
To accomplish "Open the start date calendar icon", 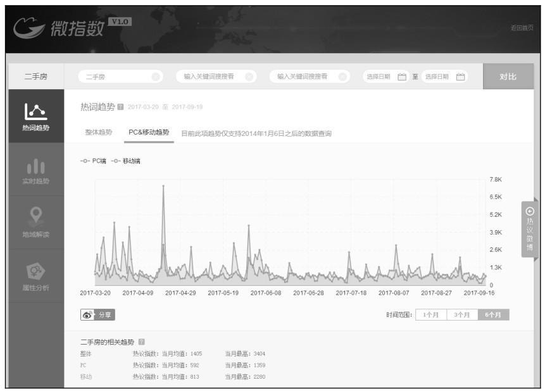I will (402, 77).
